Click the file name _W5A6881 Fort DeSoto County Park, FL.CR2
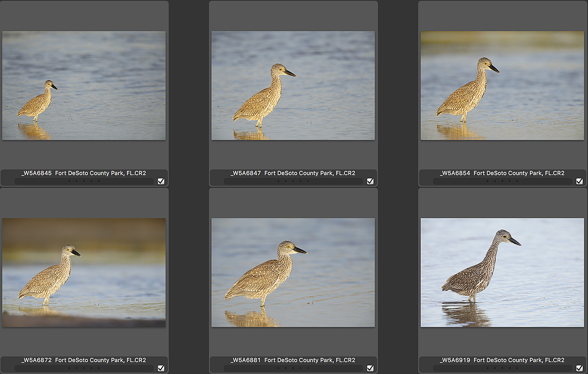The width and height of the screenshot is (588, 374). [x=293, y=360]
